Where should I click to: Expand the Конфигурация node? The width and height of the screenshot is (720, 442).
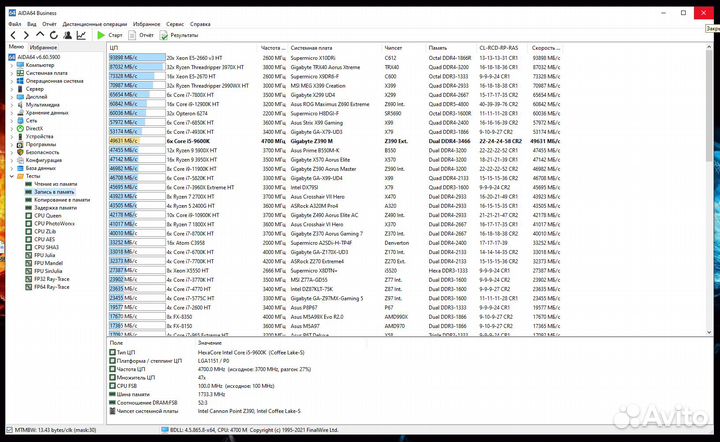tap(11, 160)
